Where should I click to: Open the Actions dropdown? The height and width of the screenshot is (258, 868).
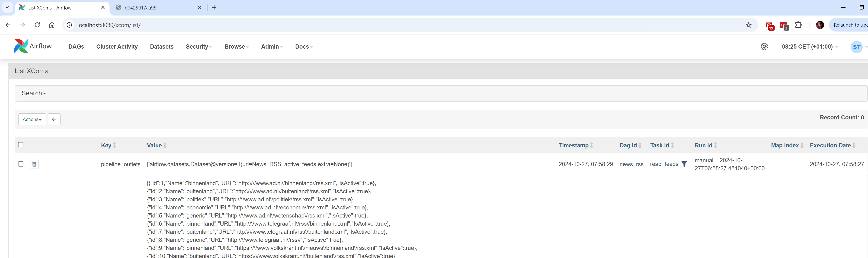click(32, 119)
